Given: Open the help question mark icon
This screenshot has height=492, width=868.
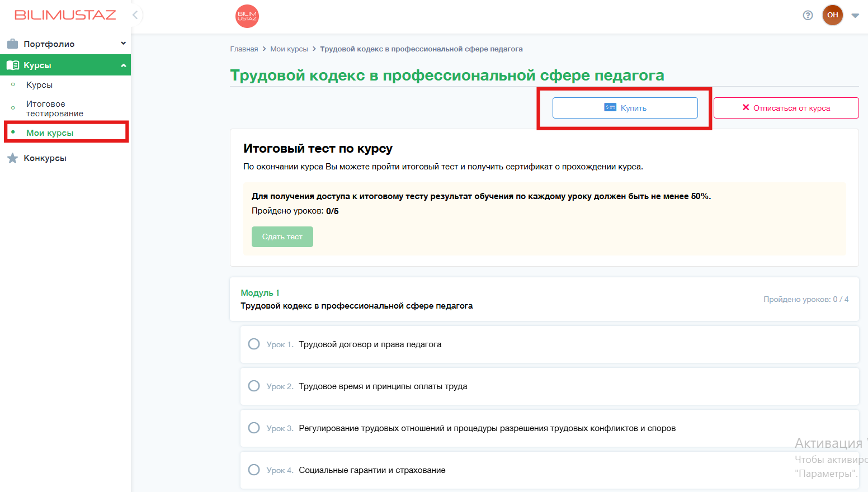Looking at the screenshot, I should (808, 15).
